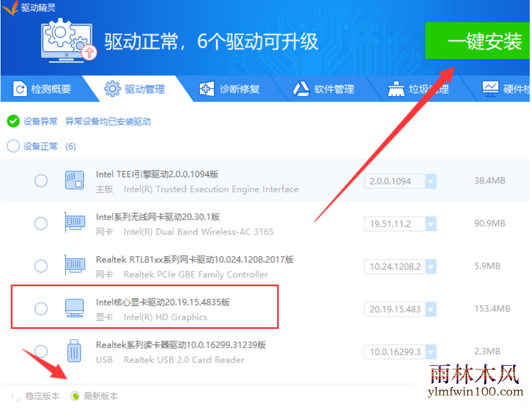Screen dimensions: 532x408
Task: Click network card icon for Realtek RTL81xx
Action: point(75,265)
